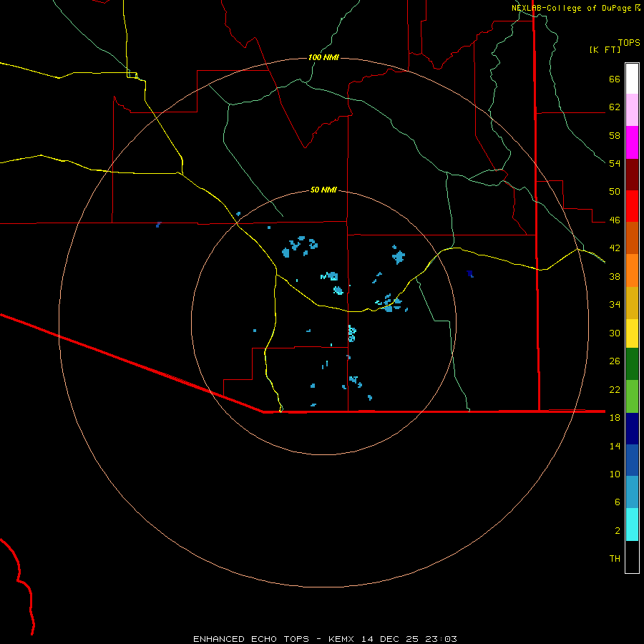Viewport: 644px width, 644px height.
Task: Select the light green 22 kft legend swatch
Action: tap(632, 396)
